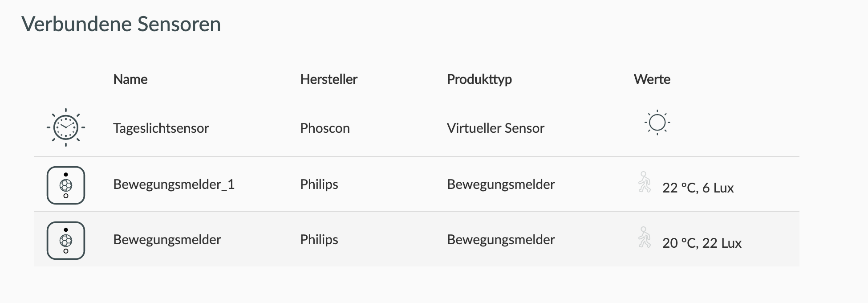868x303 pixels.
Task: Select the Bewegungsmelder name in last row
Action: tap(167, 240)
